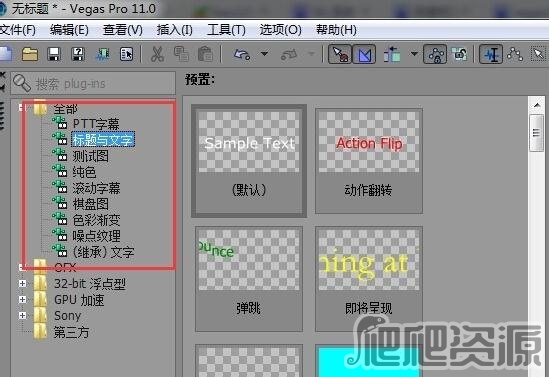Select 纯色 generator
This screenshot has width=549, height=377.
point(84,172)
